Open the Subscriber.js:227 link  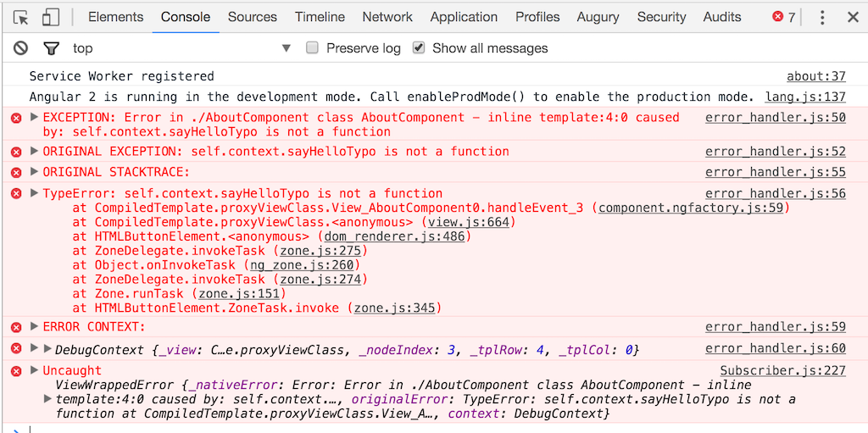click(782, 370)
